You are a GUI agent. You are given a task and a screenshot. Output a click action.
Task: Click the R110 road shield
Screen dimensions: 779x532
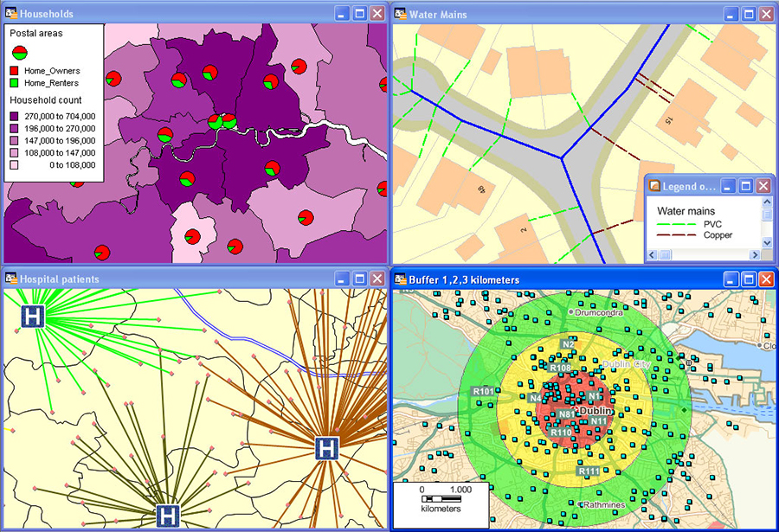[x=561, y=433]
